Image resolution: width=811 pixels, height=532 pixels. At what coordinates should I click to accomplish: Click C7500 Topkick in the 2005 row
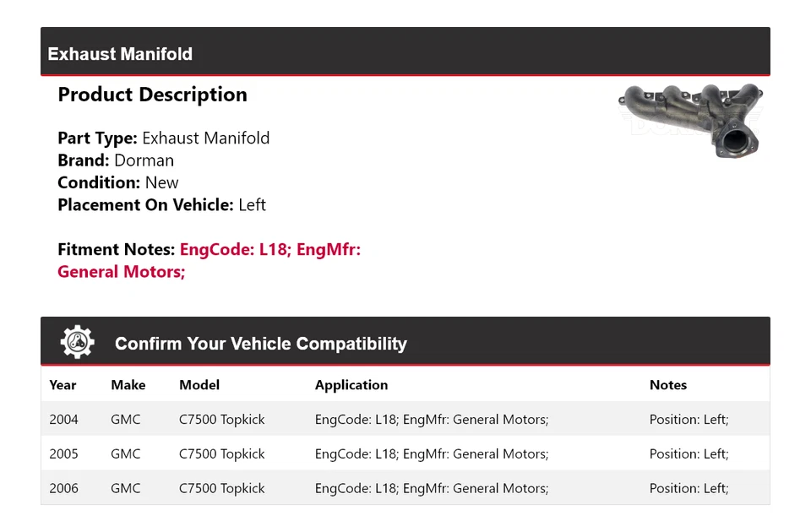[221, 453]
